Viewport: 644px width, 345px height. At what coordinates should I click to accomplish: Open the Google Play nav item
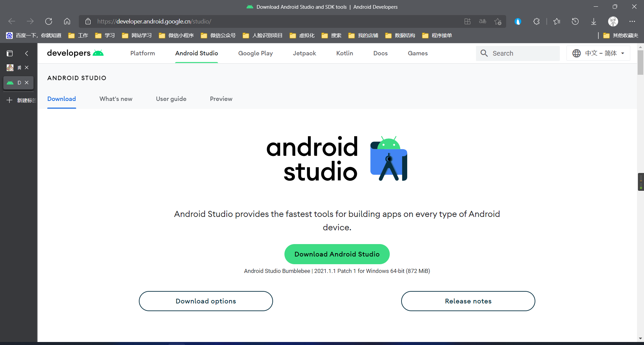pos(256,53)
